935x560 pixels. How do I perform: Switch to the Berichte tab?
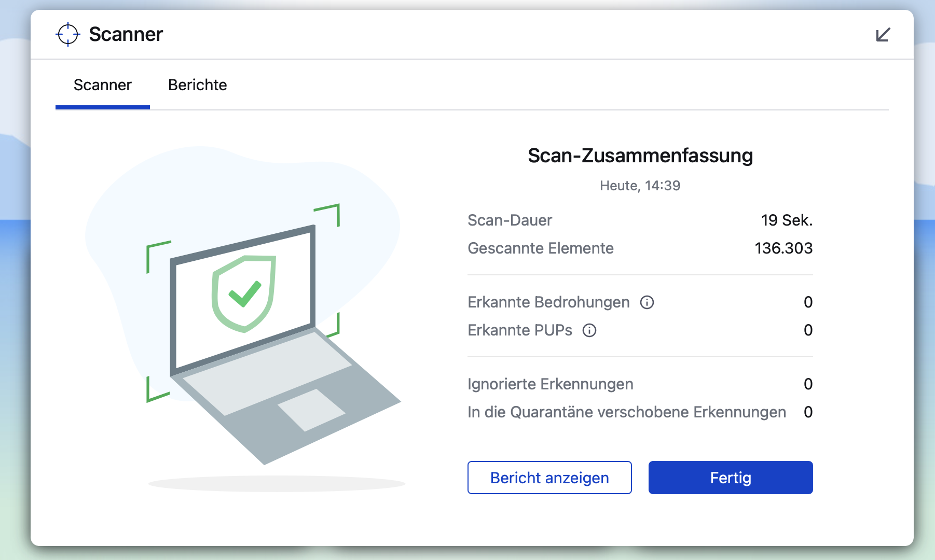click(x=197, y=85)
